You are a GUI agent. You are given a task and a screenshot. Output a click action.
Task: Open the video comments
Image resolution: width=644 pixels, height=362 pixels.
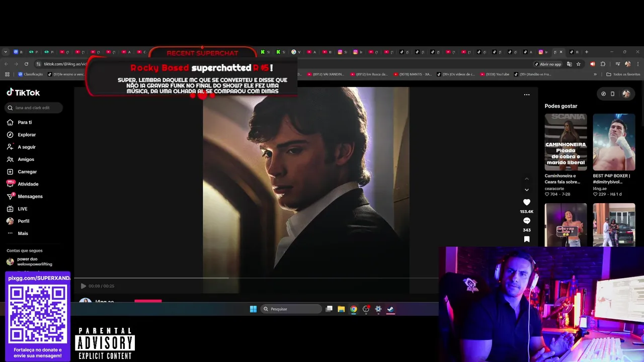527,221
